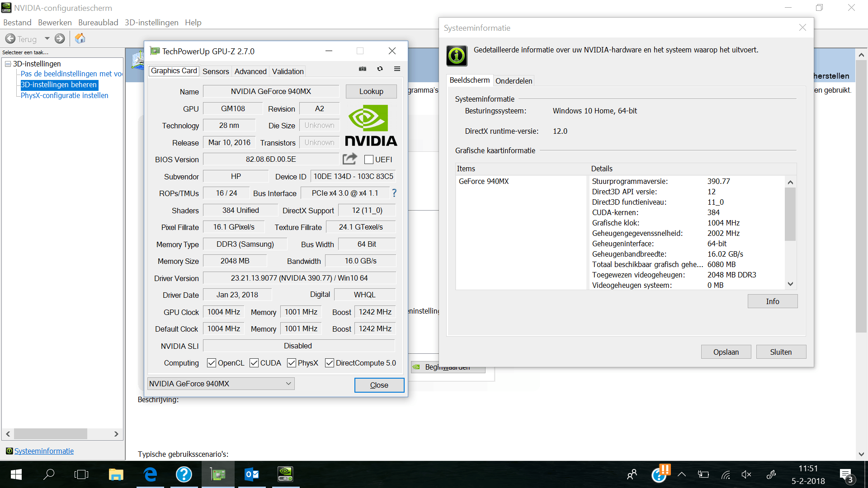This screenshot has height=488, width=868.
Task: Click the Lookup button in GPU-Z
Action: 371,91
